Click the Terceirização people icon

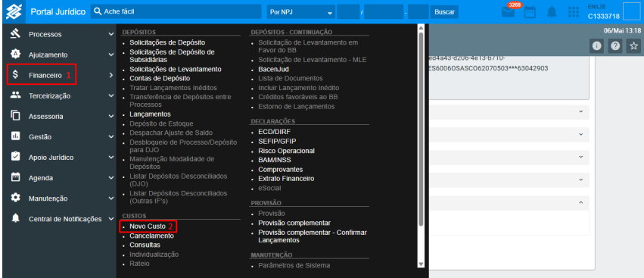[x=16, y=95]
